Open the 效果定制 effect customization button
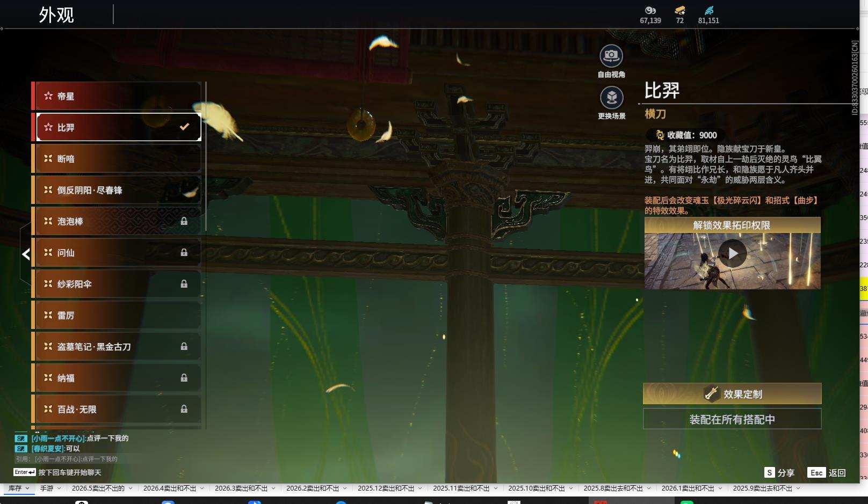868x504 pixels. (x=732, y=393)
